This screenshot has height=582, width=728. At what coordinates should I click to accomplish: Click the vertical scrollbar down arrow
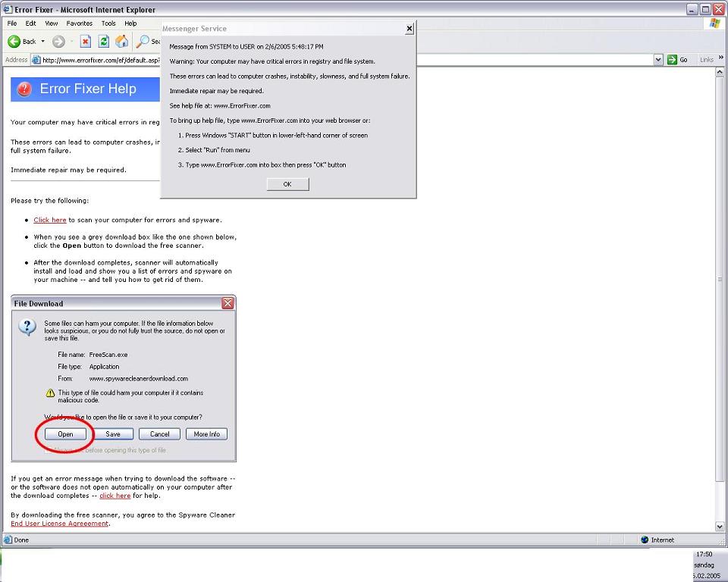pos(720,527)
